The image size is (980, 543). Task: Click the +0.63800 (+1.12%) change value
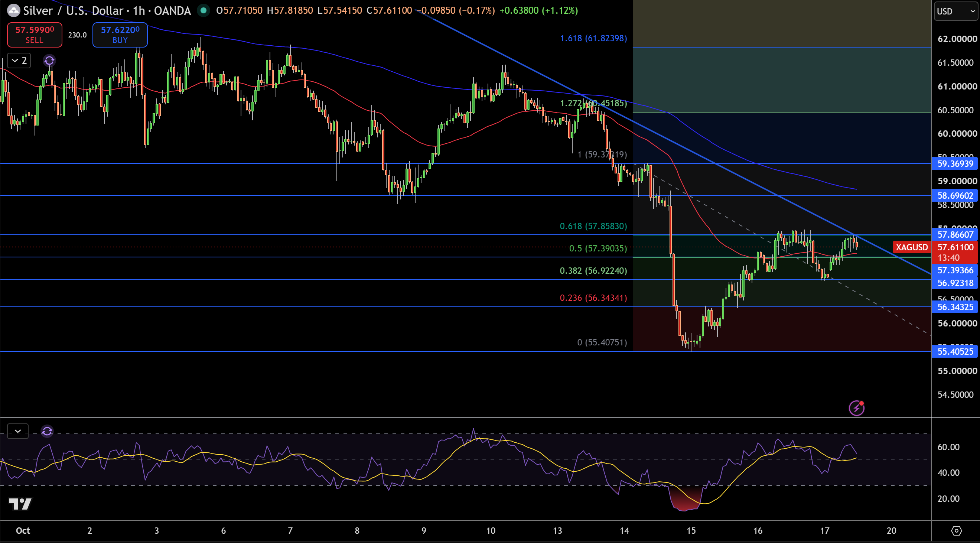pyautogui.click(x=538, y=10)
